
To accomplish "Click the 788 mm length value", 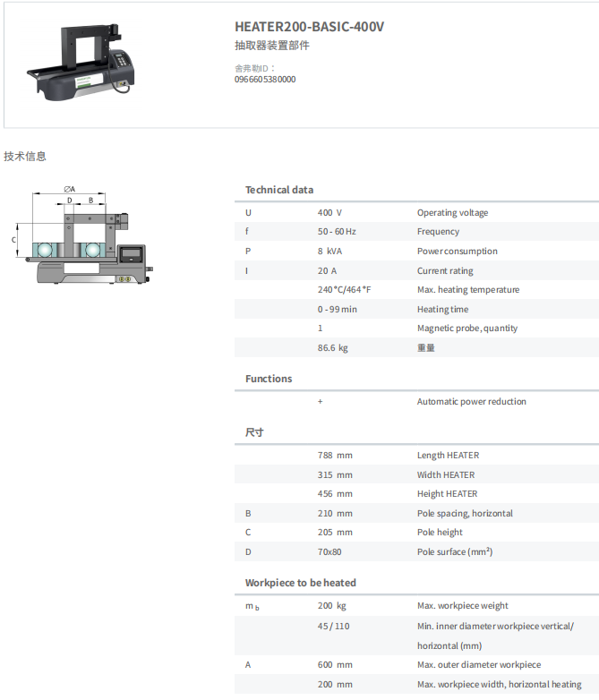I will 335,456.
